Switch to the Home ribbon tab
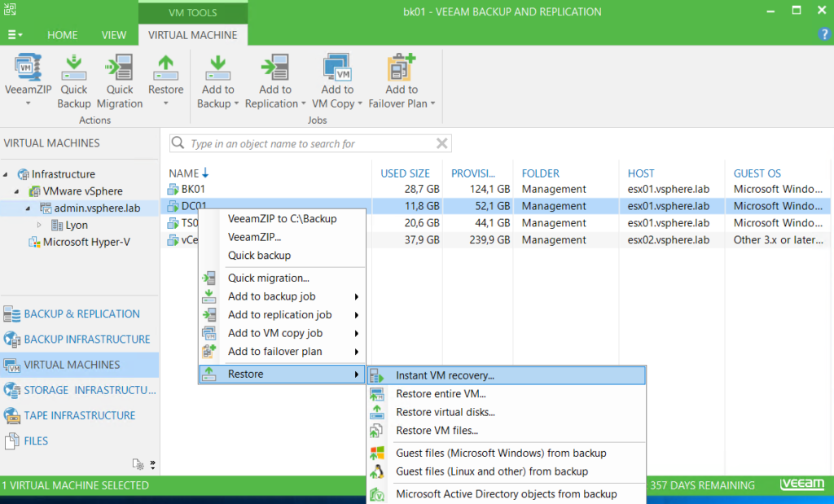The height and width of the screenshot is (504, 834). (x=63, y=35)
